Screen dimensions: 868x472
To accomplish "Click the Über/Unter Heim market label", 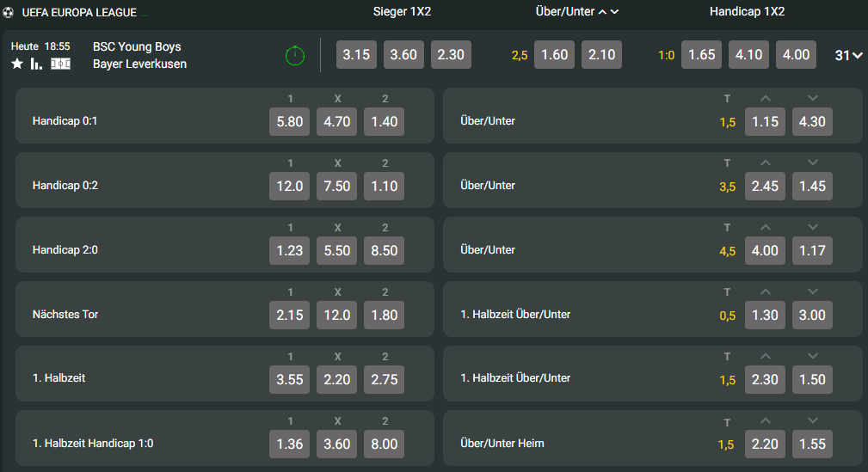I will click(502, 444).
